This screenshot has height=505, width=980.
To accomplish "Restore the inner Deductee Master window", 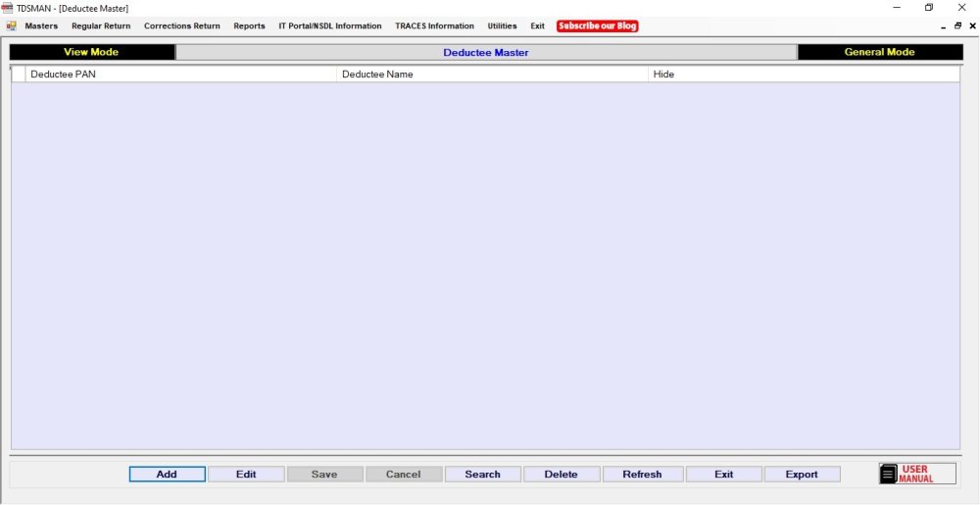I will (958, 26).
